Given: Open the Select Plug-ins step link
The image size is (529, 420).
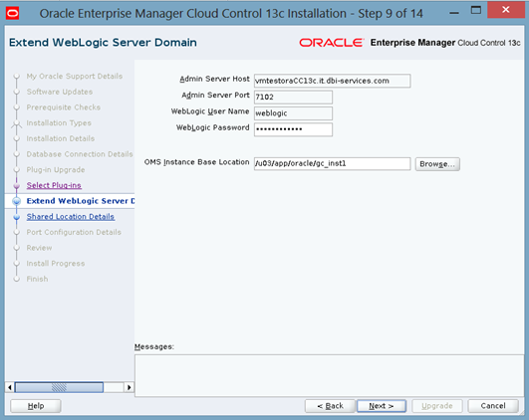Looking at the screenshot, I should 54,185.
